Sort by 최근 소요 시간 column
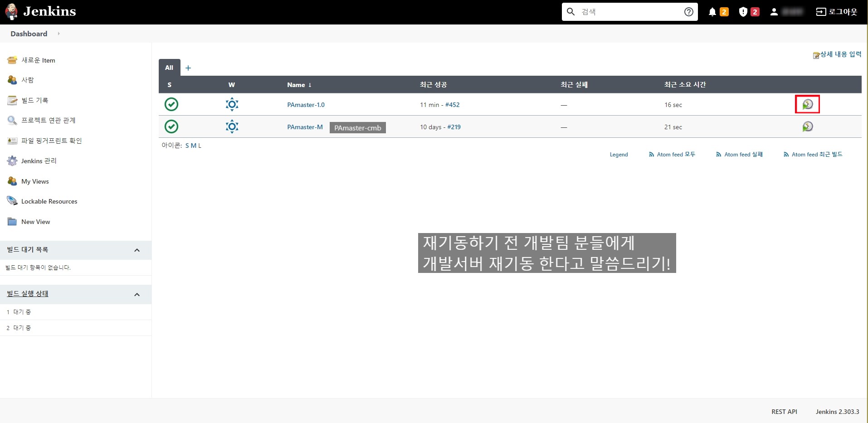The height and width of the screenshot is (423, 868). coord(685,85)
